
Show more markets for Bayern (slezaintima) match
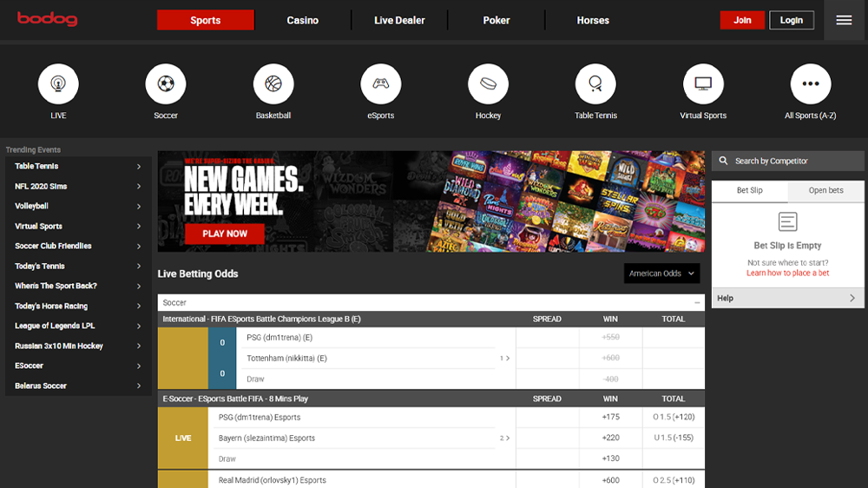(x=504, y=439)
